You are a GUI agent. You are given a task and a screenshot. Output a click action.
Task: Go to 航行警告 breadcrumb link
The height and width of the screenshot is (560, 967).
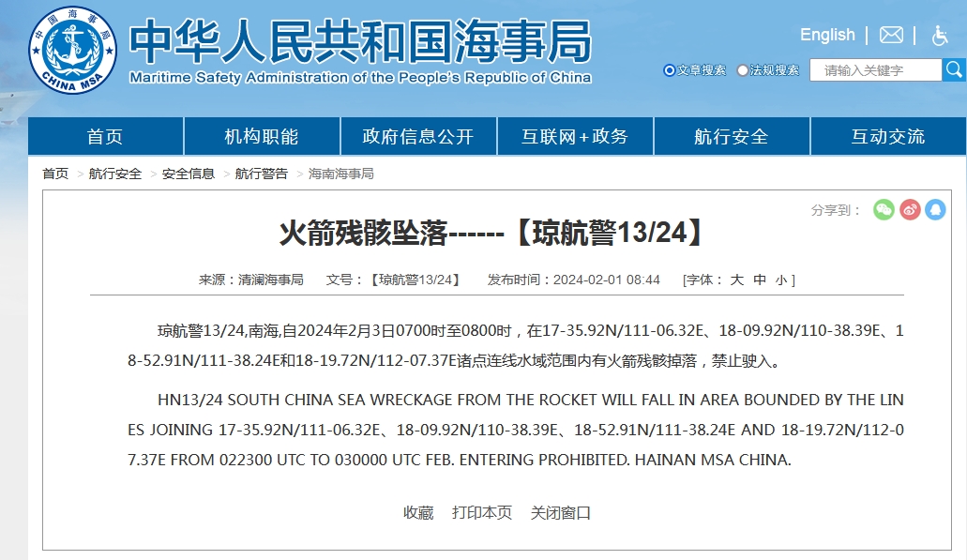pyautogui.click(x=262, y=174)
